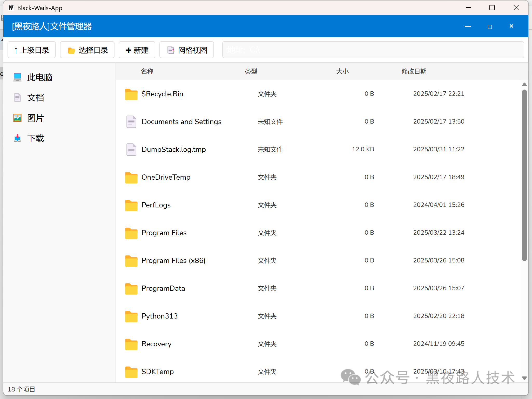Click the vertical scrollbar thumb

(x=524, y=175)
